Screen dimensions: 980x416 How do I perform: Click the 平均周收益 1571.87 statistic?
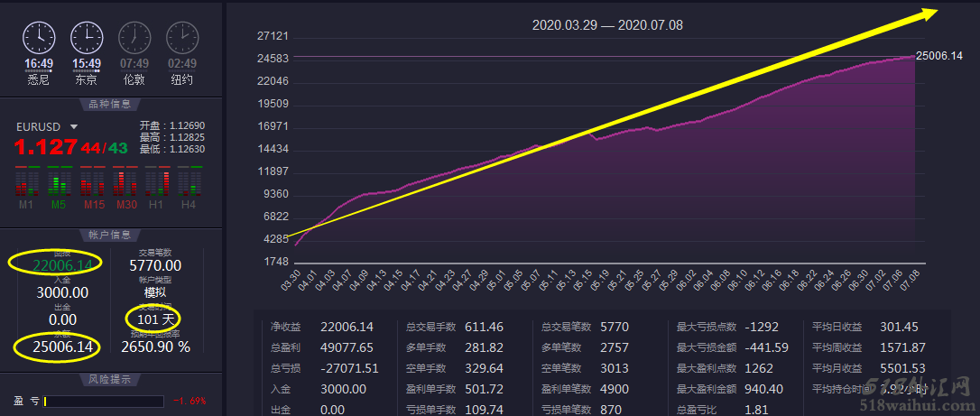click(869, 347)
